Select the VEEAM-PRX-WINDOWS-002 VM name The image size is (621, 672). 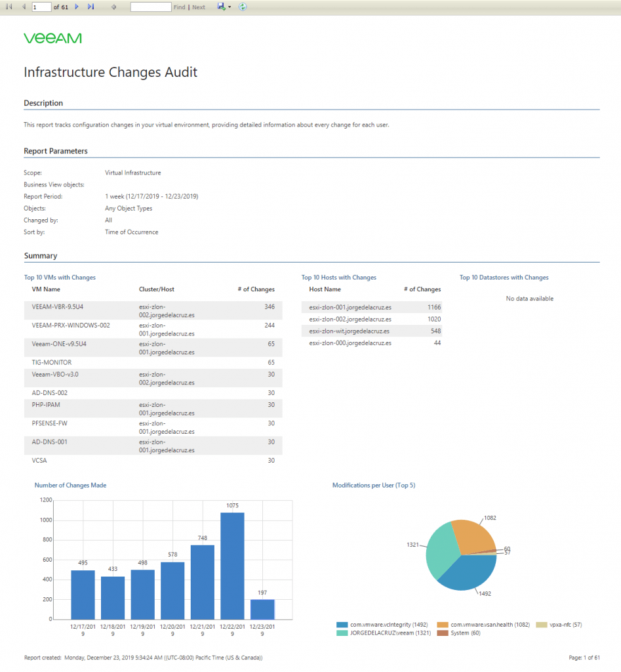(x=71, y=325)
